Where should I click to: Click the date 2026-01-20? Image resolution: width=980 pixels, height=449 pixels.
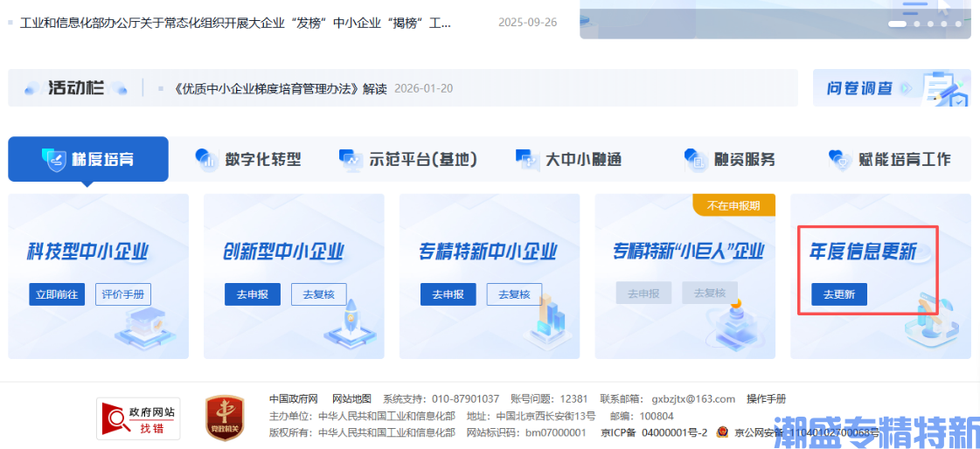coord(424,88)
